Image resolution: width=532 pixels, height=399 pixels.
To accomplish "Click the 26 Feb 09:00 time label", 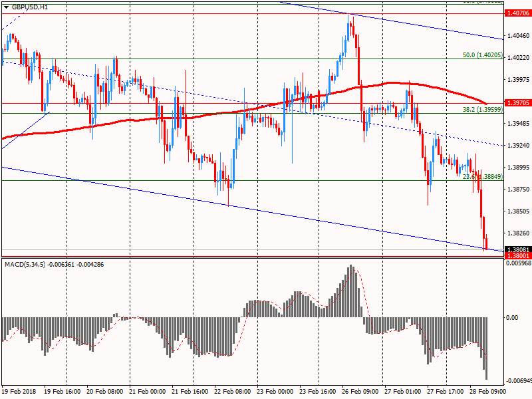I will coord(360,391).
